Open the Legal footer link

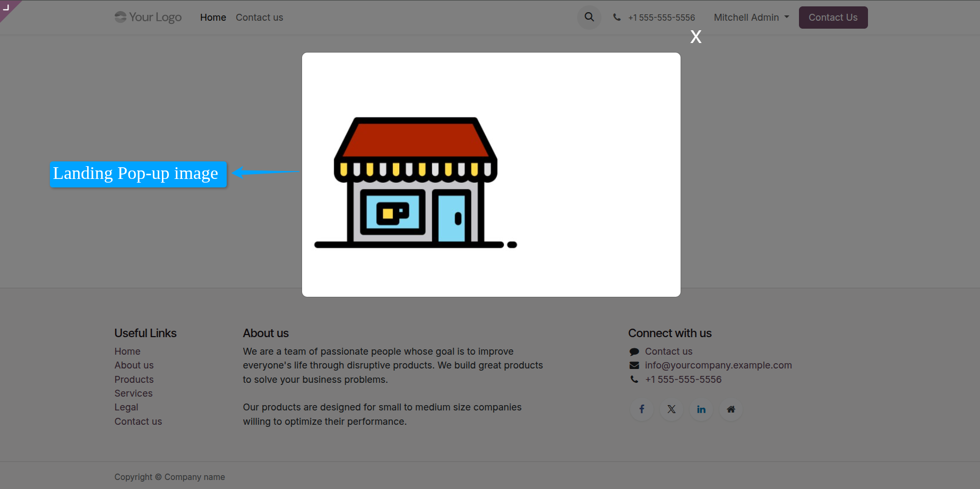(x=126, y=407)
